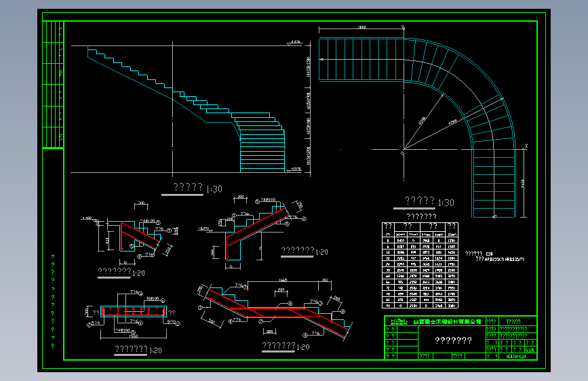588x381 pixels.
Task: Click the green company name in the title block
Action: point(447,322)
